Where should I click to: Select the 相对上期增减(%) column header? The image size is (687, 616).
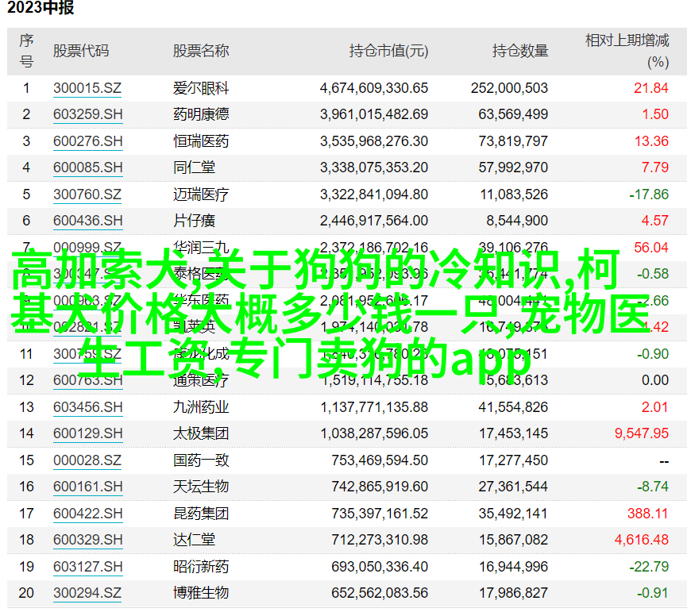pos(627,52)
